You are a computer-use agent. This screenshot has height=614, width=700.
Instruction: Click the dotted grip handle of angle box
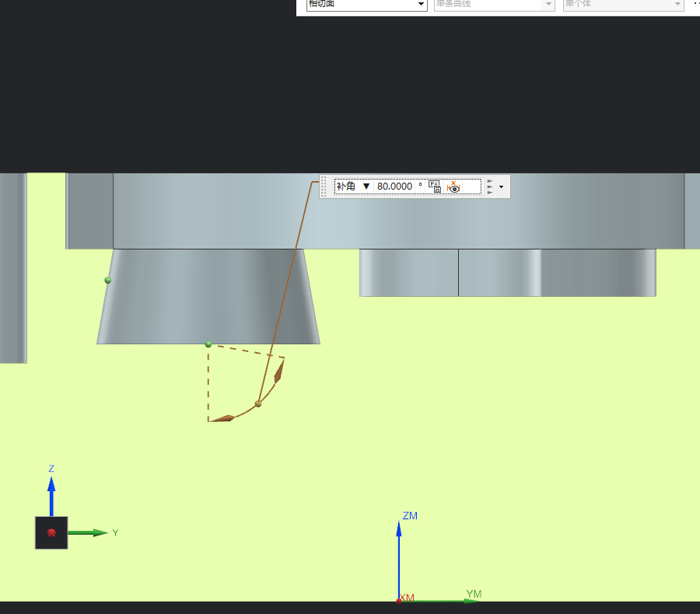pos(324,187)
